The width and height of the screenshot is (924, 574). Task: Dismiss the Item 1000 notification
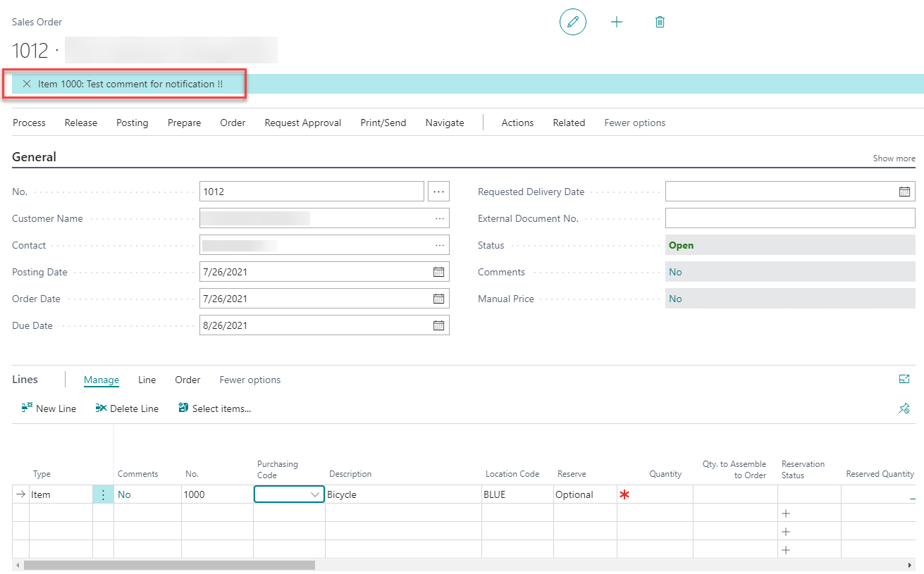(x=27, y=84)
